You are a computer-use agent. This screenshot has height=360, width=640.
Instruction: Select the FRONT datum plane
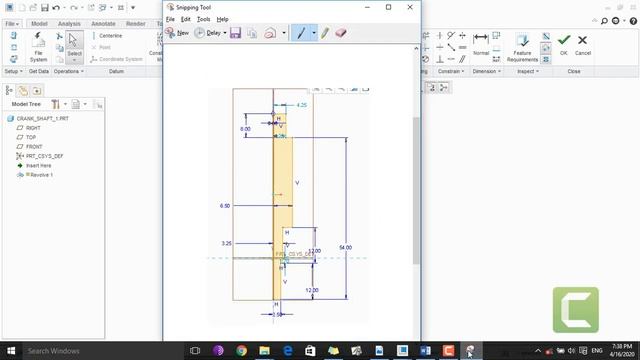pos(29,147)
